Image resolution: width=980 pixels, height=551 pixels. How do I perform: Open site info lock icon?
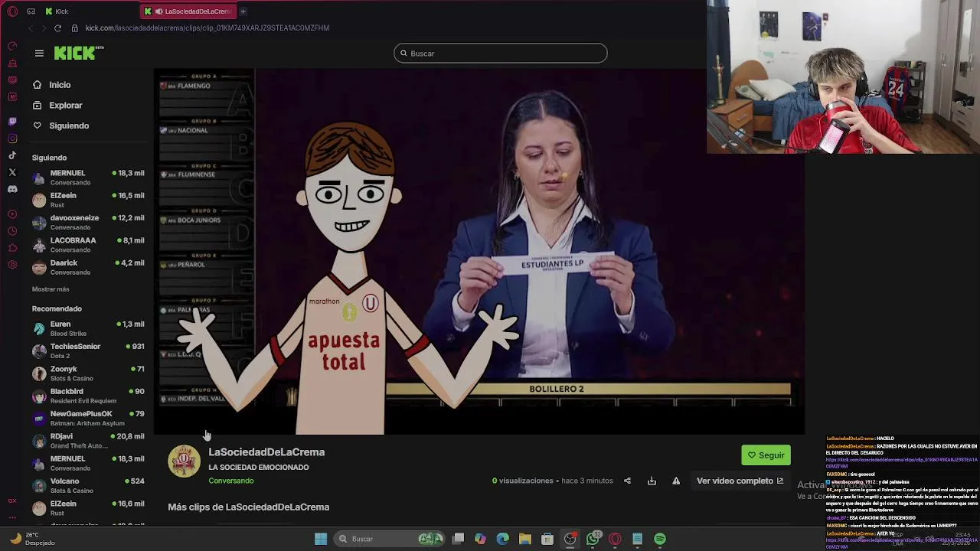[74, 28]
